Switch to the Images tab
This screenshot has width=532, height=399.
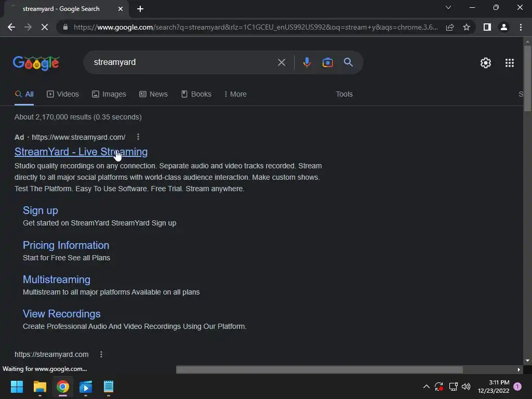[x=109, y=94]
